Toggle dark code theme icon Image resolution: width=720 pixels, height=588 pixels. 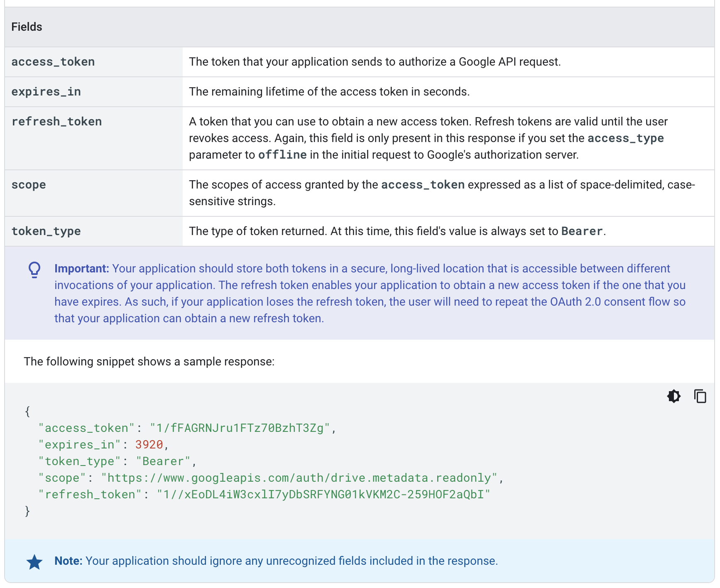(673, 396)
